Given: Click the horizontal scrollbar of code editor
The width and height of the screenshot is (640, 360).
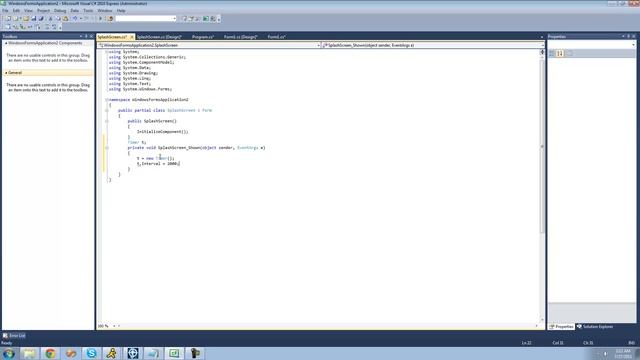Looking at the screenshot, I should coord(327,326).
